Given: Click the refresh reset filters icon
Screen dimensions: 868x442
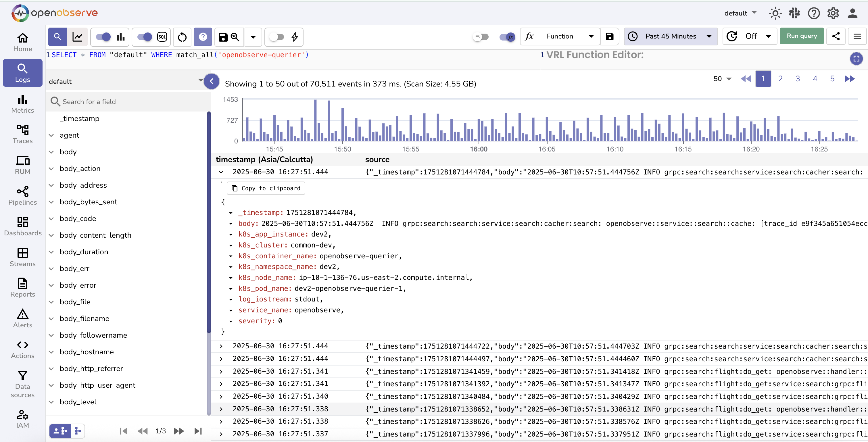Looking at the screenshot, I should (182, 37).
